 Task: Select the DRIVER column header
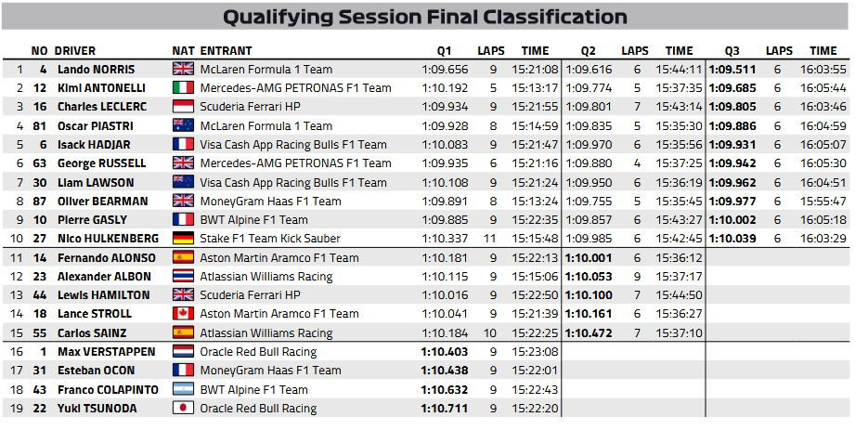[x=75, y=51]
